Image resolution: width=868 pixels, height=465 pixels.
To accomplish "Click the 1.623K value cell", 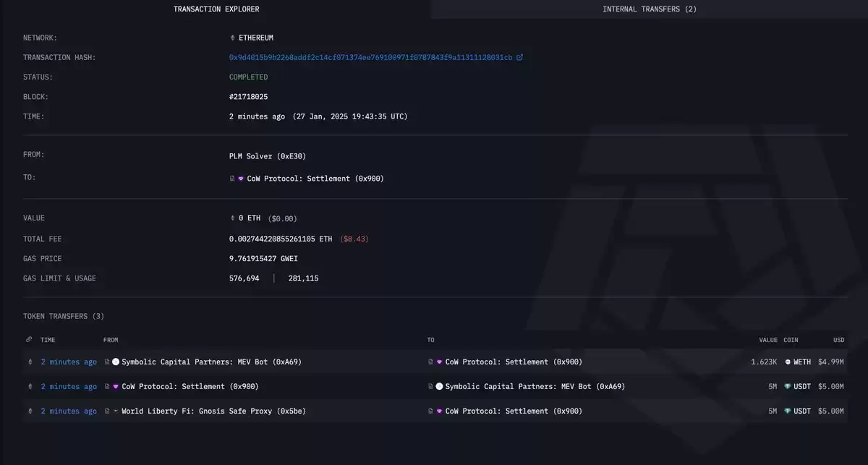I will pyautogui.click(x=764, y=362).
